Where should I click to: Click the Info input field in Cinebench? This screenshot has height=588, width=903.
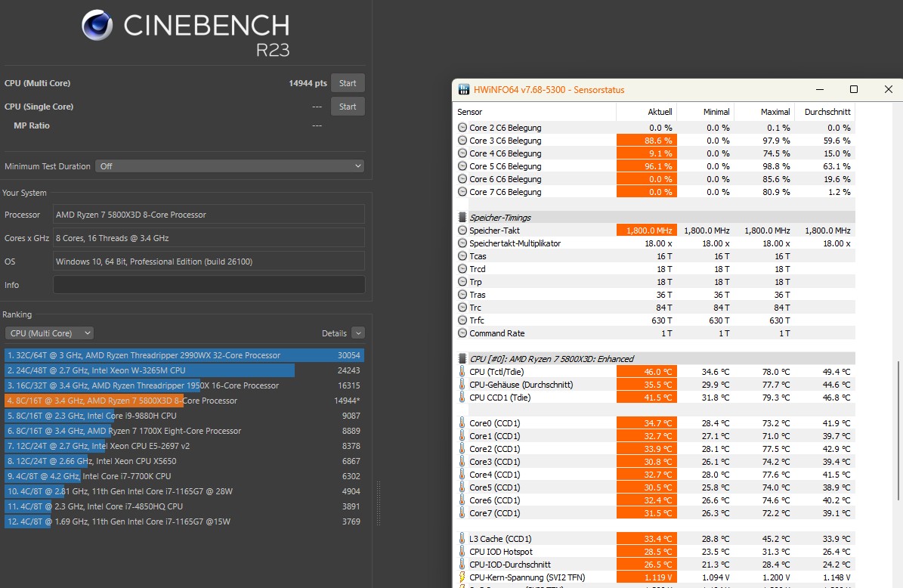pyautogui.click(x=209, y=284)
